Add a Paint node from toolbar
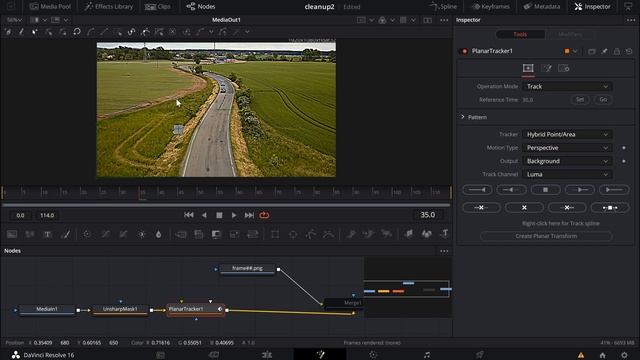This screenshot has width=640, height=360. (65, 234)
